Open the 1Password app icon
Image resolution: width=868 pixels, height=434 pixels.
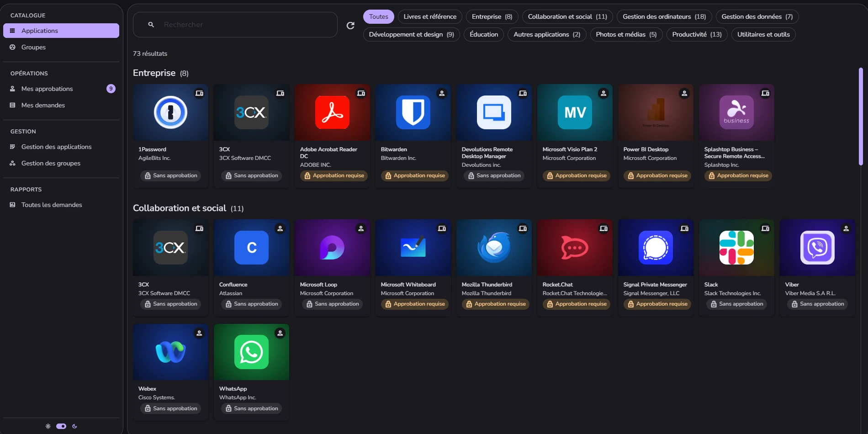170,112
